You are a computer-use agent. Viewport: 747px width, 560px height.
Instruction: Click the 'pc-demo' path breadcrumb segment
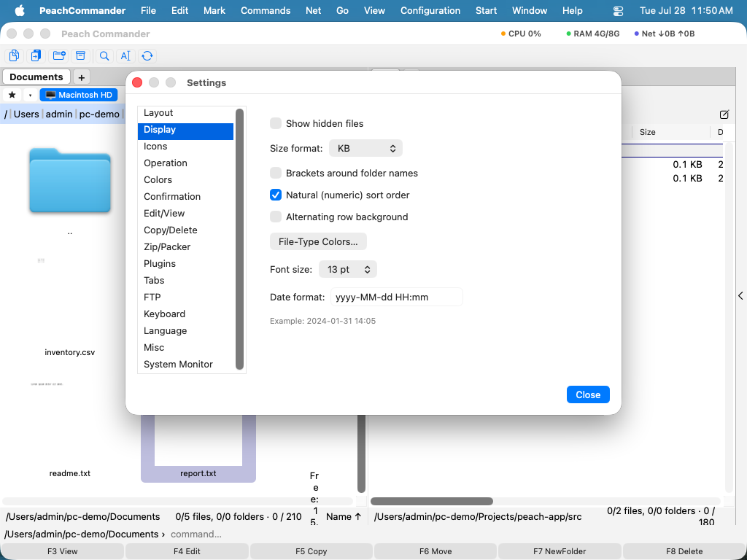(x=99, y=114)
